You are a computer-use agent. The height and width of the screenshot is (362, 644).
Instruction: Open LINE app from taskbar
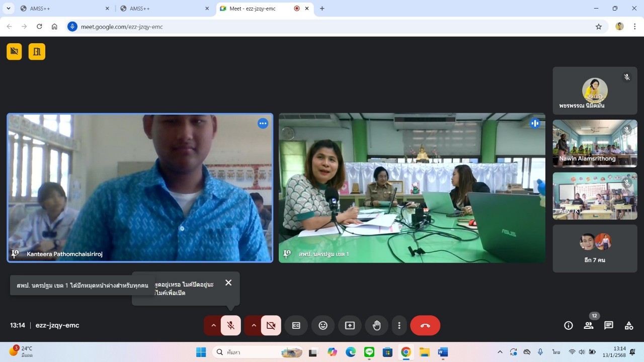[x=369, y=352]
